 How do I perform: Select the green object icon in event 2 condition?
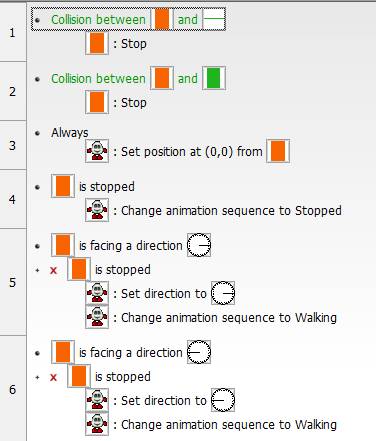214,79
